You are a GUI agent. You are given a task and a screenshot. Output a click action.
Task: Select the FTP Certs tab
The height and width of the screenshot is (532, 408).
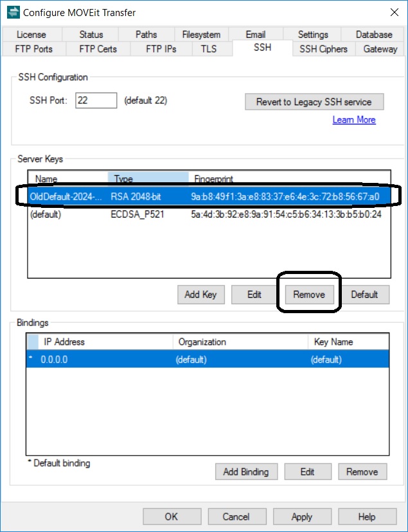point(98,49)
